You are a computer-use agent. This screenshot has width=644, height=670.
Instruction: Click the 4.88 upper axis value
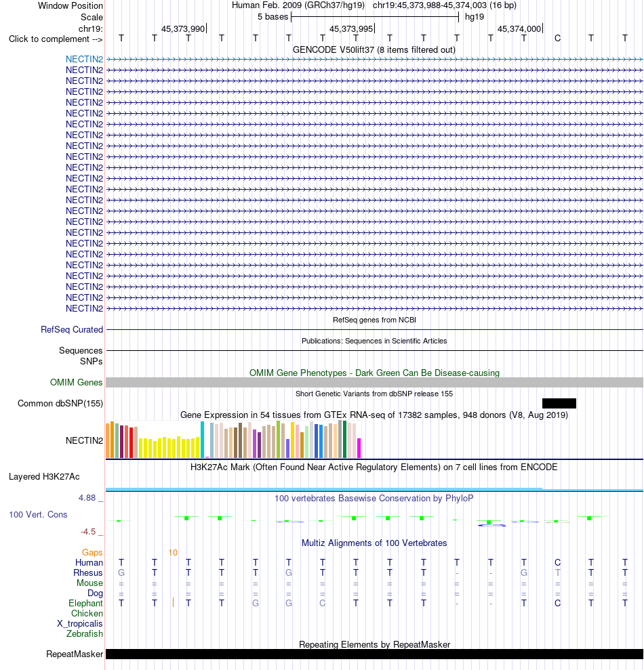(87, 497)
